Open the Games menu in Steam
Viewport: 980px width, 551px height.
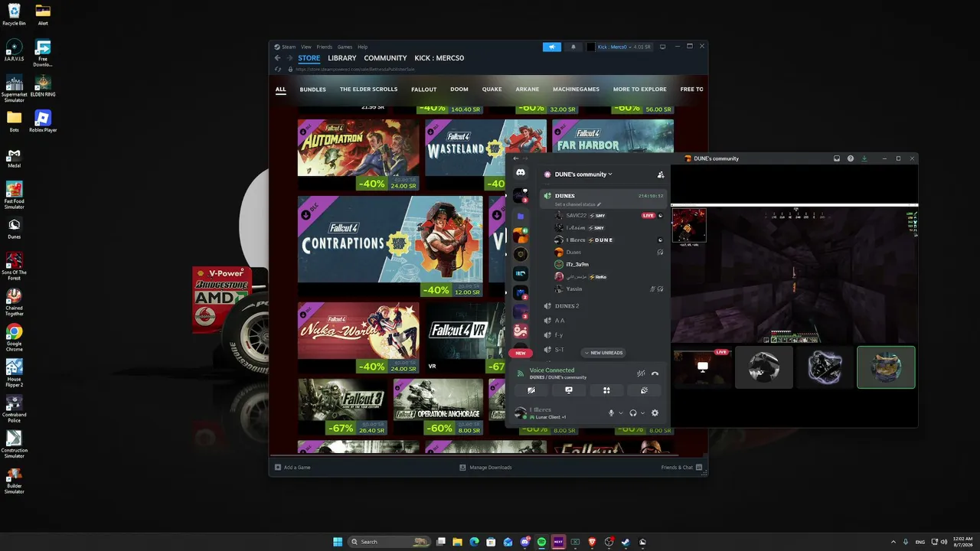click(x=345, y=47)
